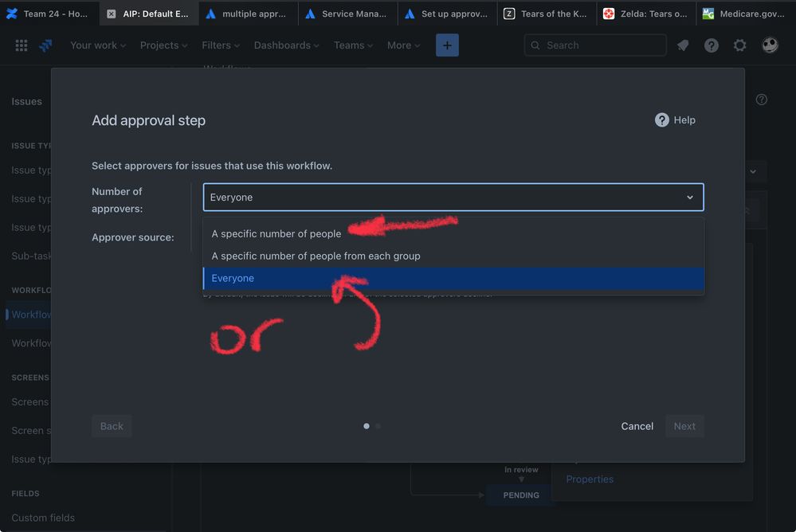Click the help circle icon behind the dialog
This screenshot has height=532, width=796.
click(761, 100)
